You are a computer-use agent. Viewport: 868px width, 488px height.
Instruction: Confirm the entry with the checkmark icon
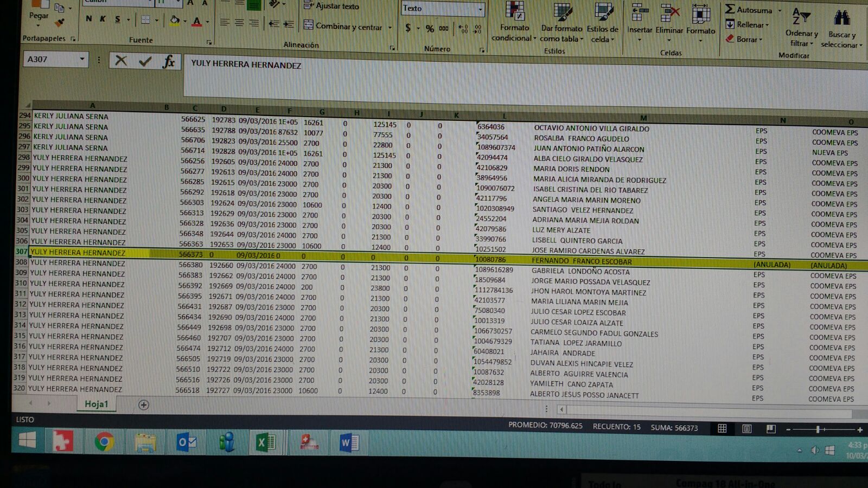145,61
